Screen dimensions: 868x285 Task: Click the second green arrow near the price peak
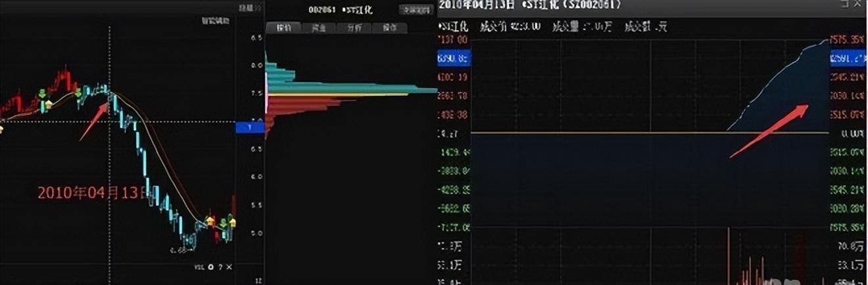[79, 93]
